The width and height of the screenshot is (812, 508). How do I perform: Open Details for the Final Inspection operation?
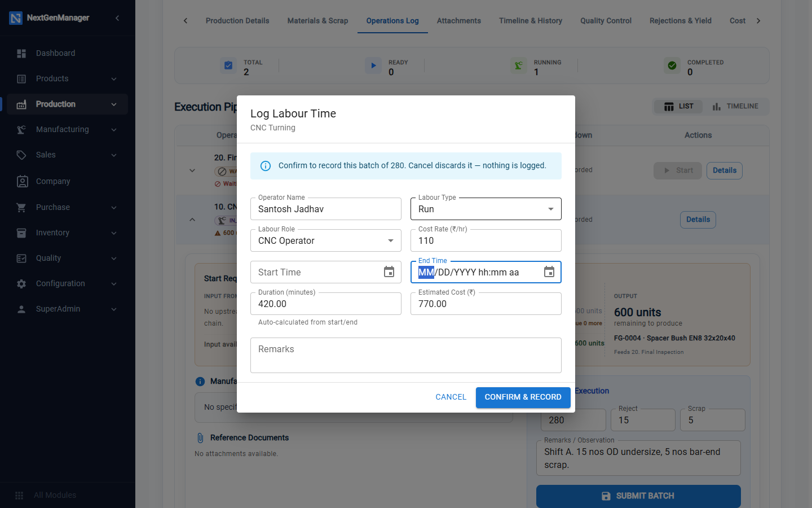click(x=725, y=170)
